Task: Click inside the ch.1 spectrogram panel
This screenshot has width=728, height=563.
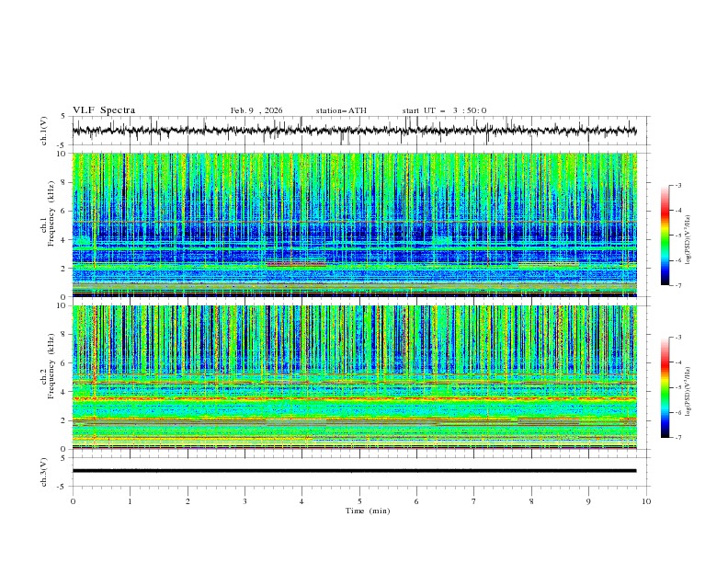Action: click(354, 224)
